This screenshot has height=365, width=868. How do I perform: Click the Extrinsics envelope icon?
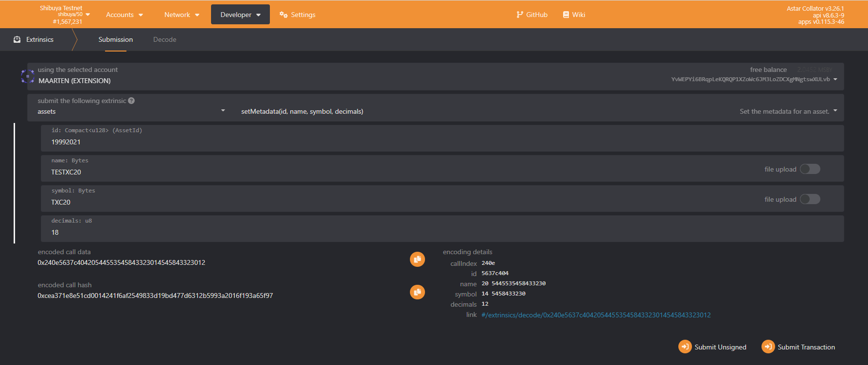[x=17, y=39]
